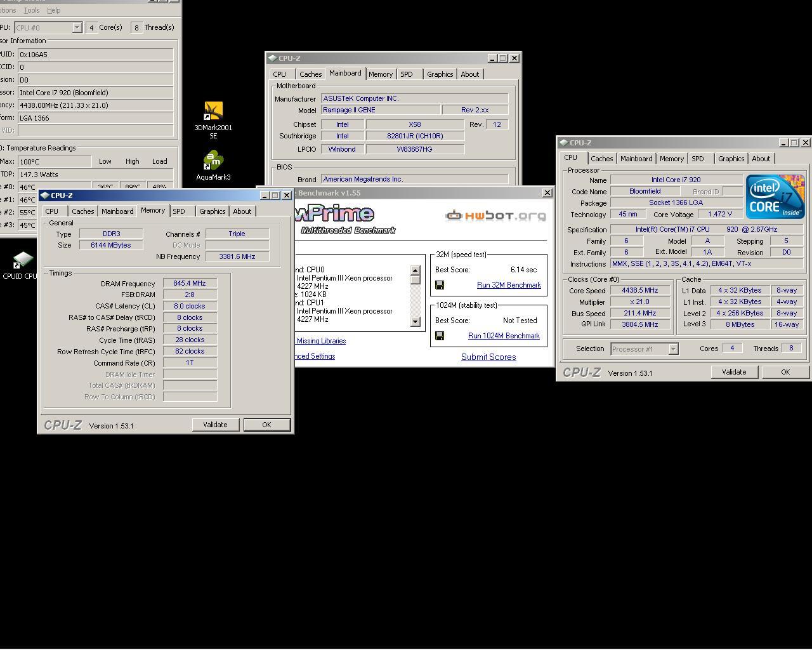
Task: Click CAS# Latency value 8.0 clocks
Action: point(190,306)
